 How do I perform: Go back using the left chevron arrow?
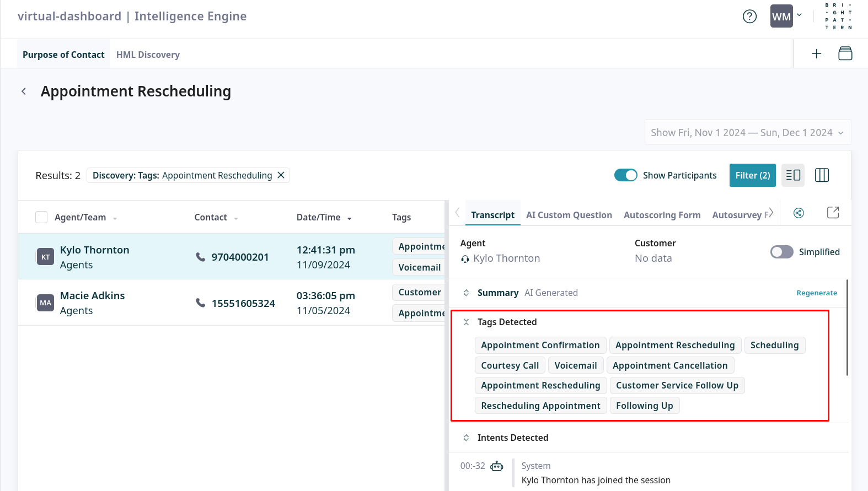click(24, 91)
